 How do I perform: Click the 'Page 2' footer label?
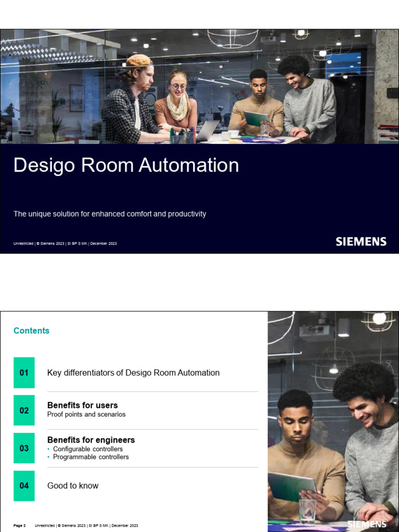pyautogui.click(x=19, y=526)
